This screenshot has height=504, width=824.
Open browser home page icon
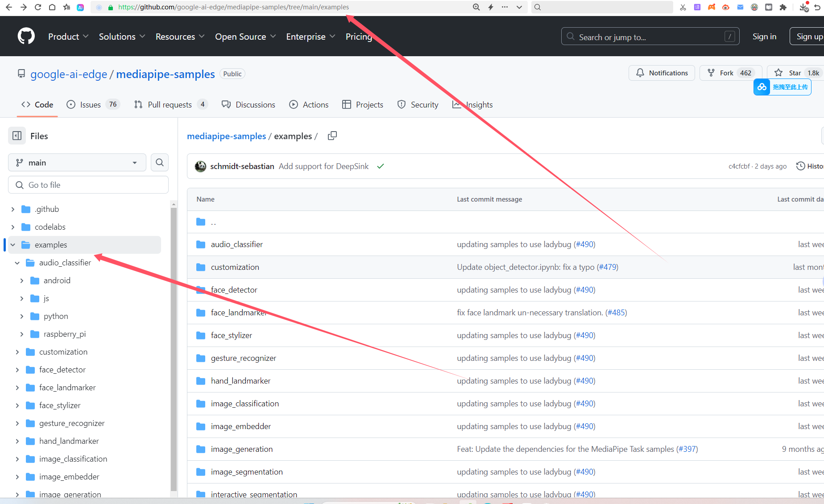click(x=52, y=7)
